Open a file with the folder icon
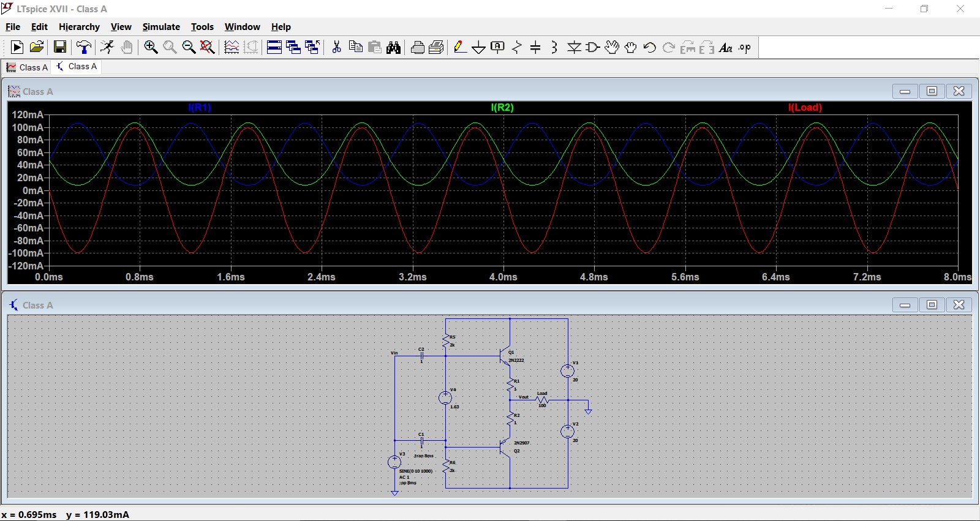Image resolution: width=980 pixels, height=521 pixels. tap(37, 47)
